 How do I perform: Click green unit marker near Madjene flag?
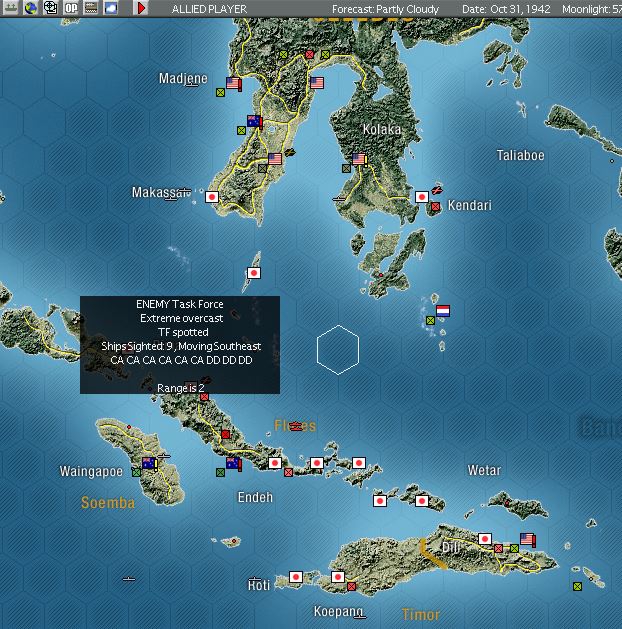(x=221, y=93)
